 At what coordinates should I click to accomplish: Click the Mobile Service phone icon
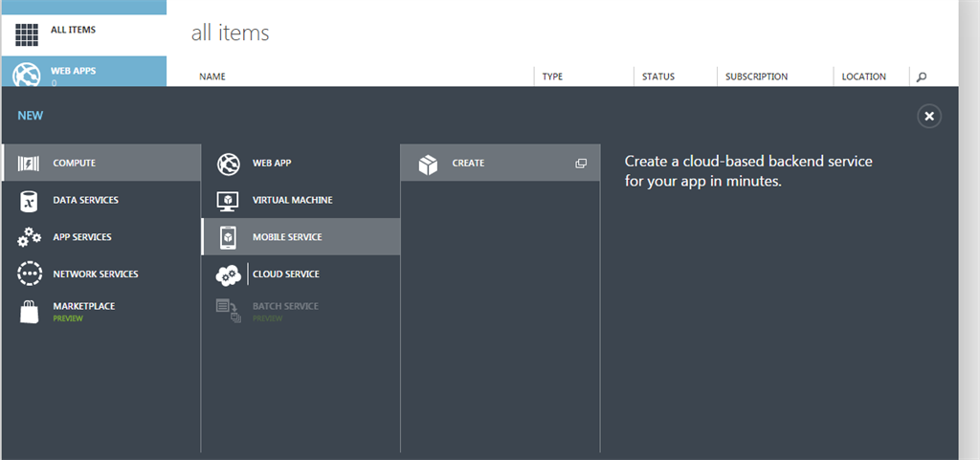tap(228, 238)
